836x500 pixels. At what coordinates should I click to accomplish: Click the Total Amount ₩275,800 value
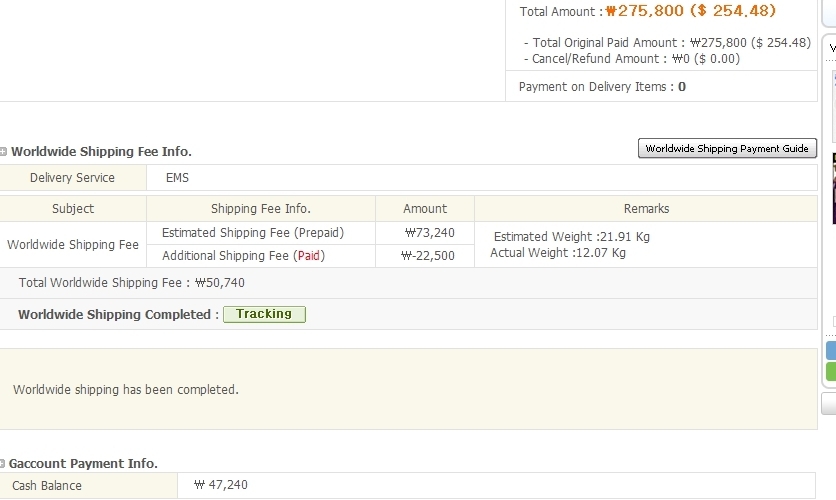tap(690, 11)
